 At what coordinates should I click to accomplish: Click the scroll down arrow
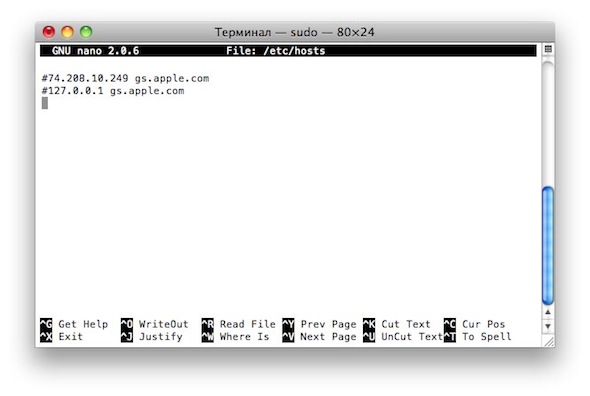point(548,326)
